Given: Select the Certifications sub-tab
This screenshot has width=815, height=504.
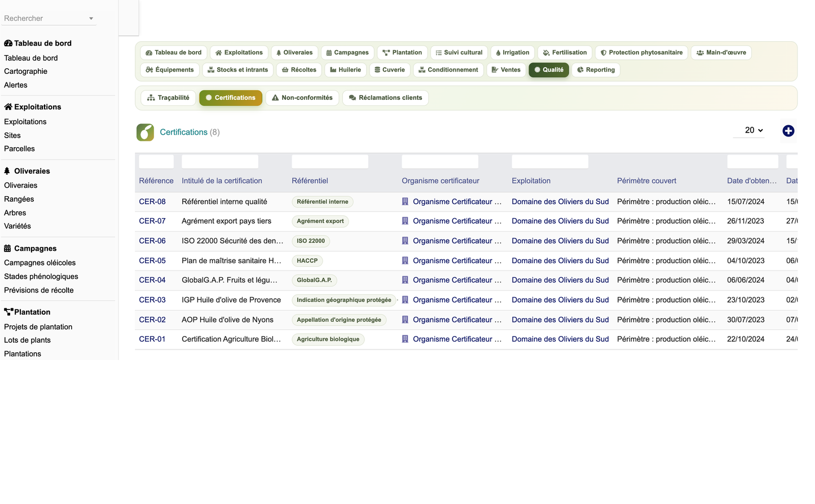Looking at the screenshot, I should pyautogui.click(x=231, y=98).
